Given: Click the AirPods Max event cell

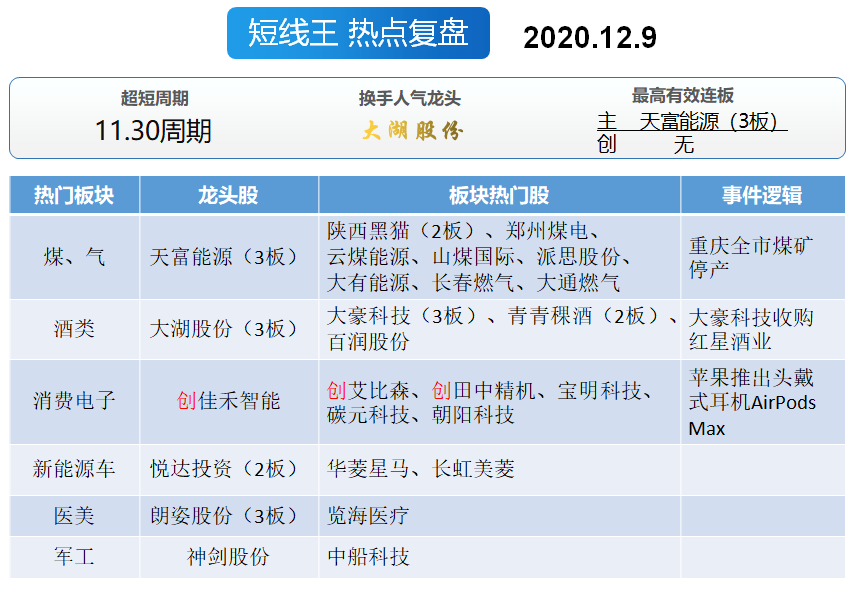Looking at the screenshot, I should [x=762, y=402].
